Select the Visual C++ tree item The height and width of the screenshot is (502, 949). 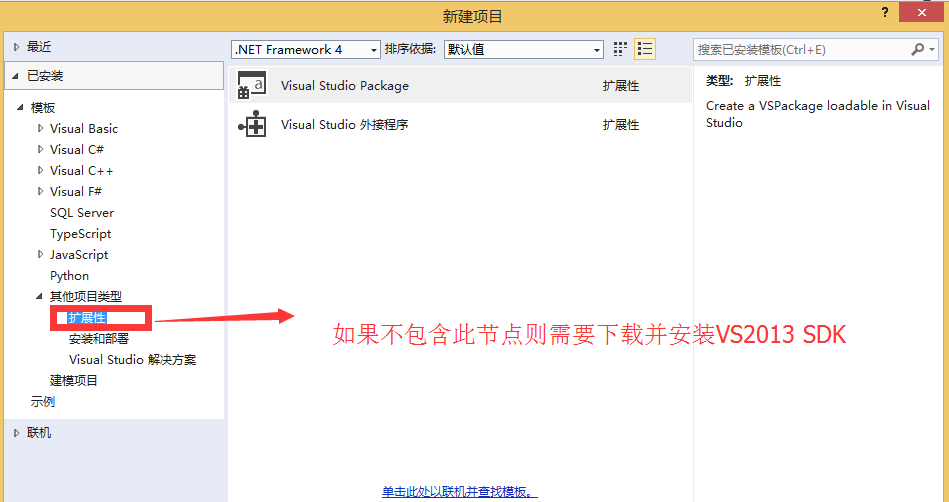82,170
